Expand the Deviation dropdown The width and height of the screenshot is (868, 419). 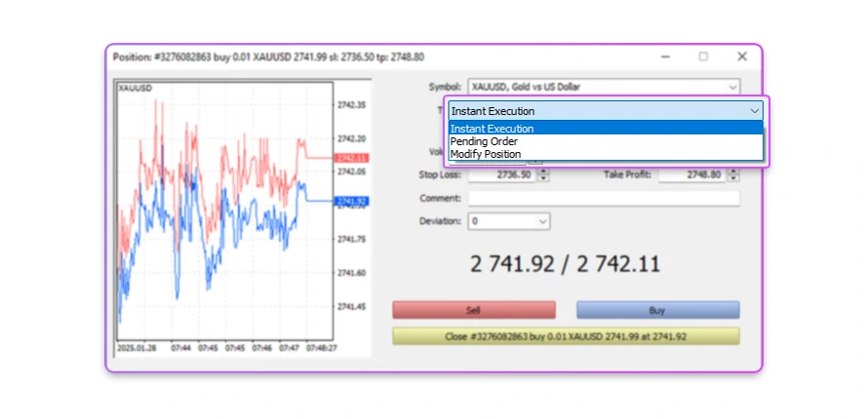point(542,221)
